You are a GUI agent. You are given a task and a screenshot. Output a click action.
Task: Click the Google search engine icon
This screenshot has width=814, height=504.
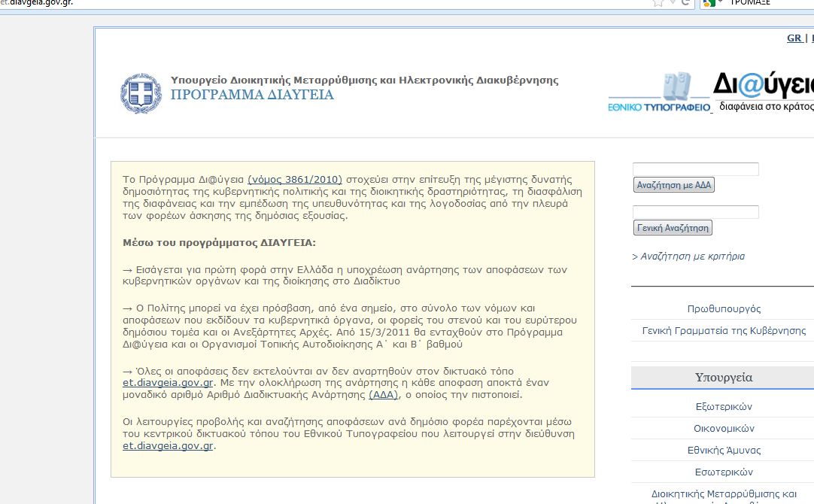(707, 2)
